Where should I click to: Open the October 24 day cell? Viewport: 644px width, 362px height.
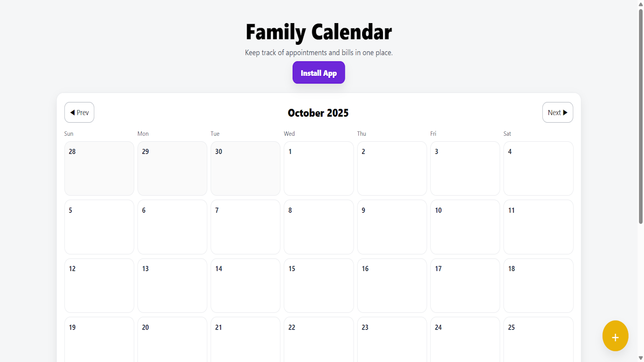point(465,339)
